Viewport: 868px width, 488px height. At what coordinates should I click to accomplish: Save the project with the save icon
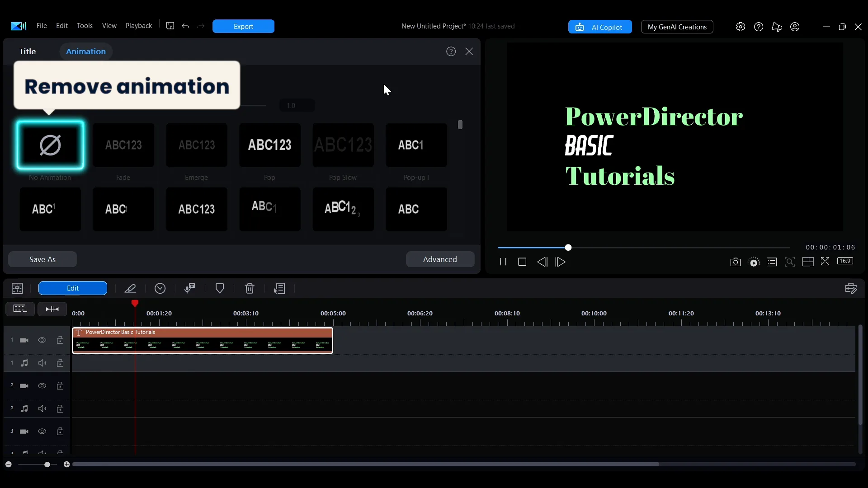(170, 26)
